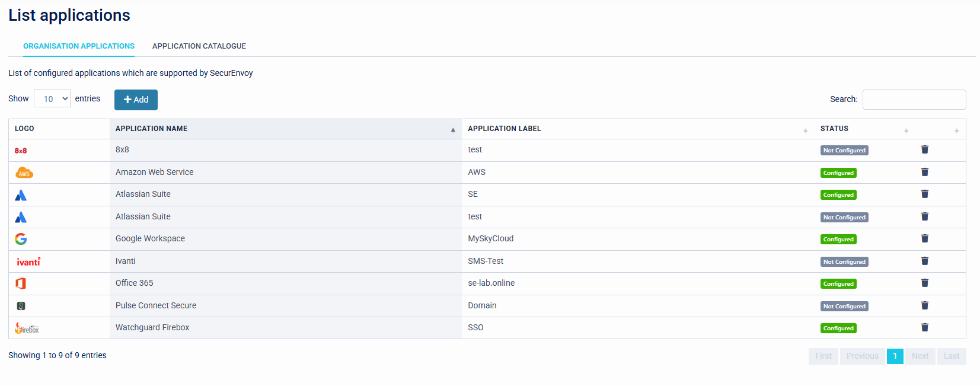980x386 pixels.
Task: Click Configured badge for Office 365
Action: [x=838, y=284]
